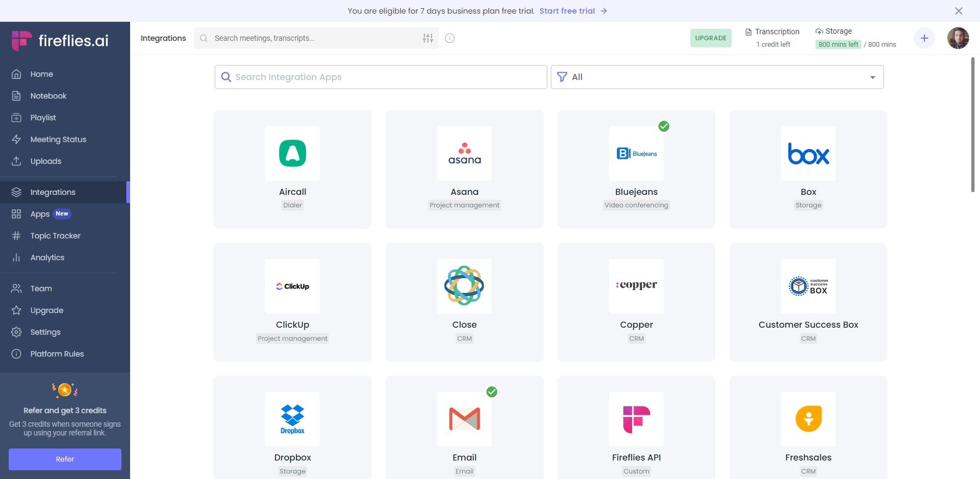Open the Copper CRM logo
The width and height of the screenshot is (980, 479).
click(x=636, y=286)
